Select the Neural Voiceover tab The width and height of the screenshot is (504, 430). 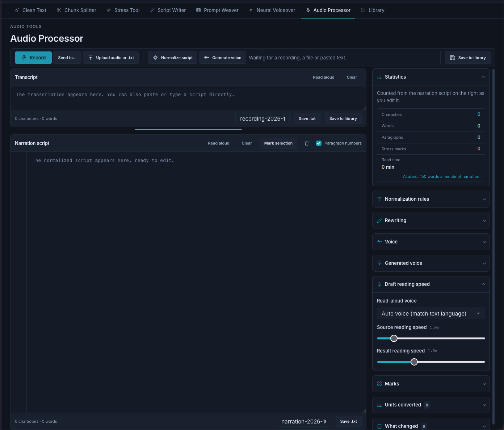pos(272,10)
